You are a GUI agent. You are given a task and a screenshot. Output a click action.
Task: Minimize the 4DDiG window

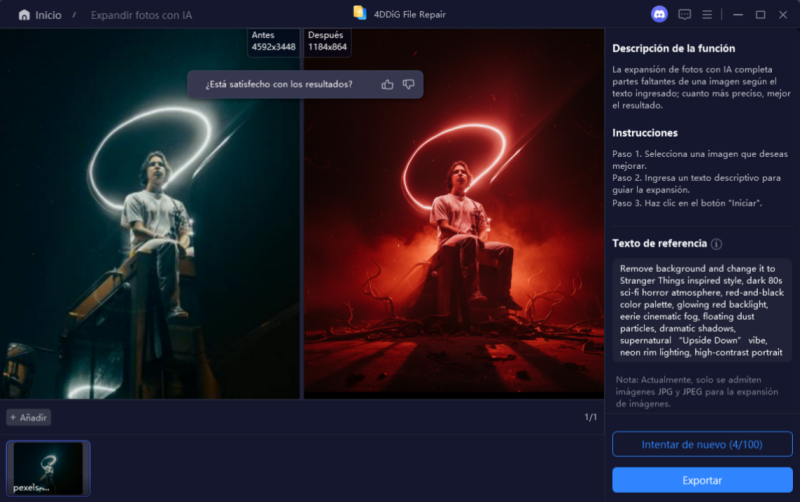pyautogui.click(x=738, y=15)
